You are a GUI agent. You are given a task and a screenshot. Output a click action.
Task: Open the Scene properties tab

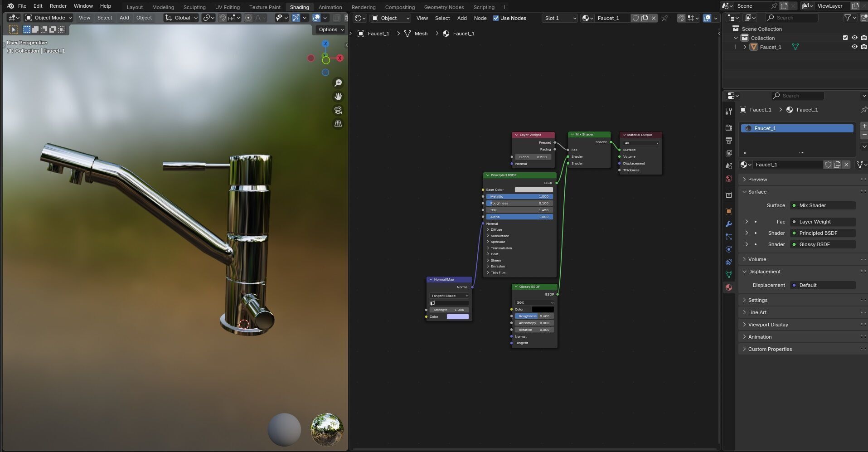[729, 166]
